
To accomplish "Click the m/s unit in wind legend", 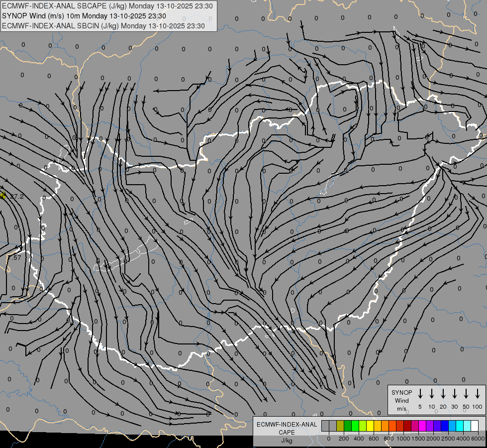I will (x=401, y=409).
